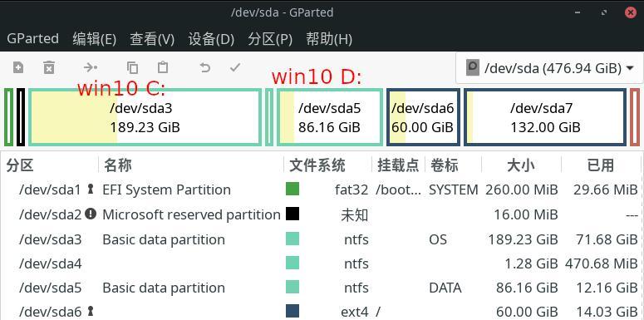Screen dimensions: 644x320
Task: Open the 分区(P) menu
Action: point(270,39)
